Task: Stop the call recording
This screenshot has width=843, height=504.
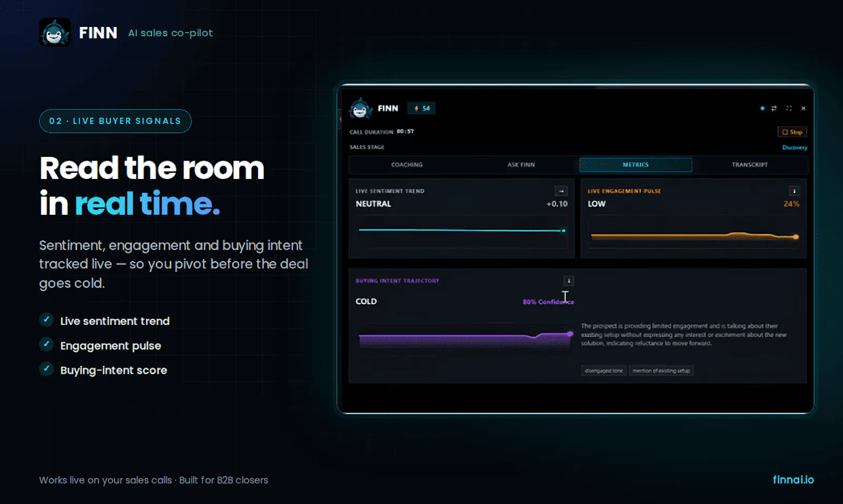Action: pyautogui.click(x=792, y=132)
